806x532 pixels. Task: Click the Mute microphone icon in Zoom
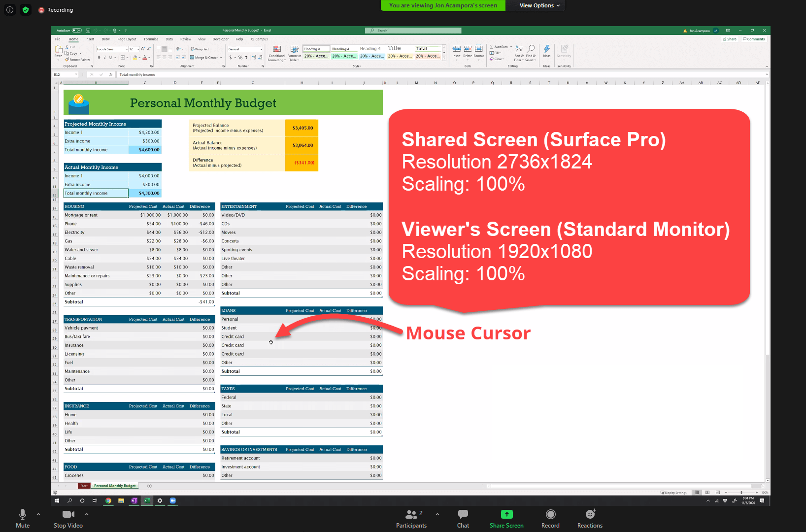22,514
